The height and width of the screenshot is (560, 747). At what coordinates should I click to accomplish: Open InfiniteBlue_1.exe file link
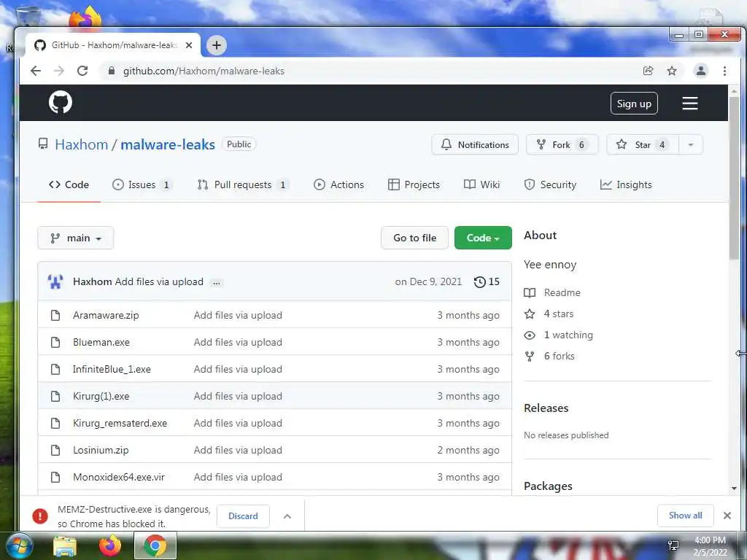112,369
